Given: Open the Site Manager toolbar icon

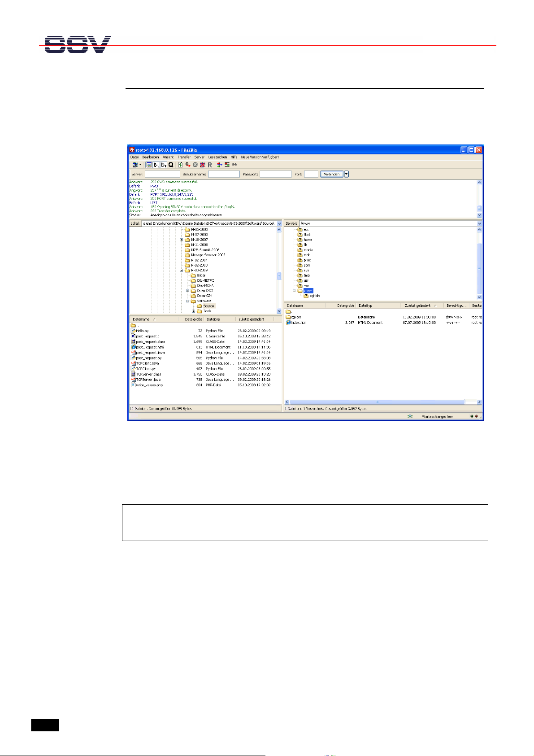Looking at the screenshot, I should point(135,165).
